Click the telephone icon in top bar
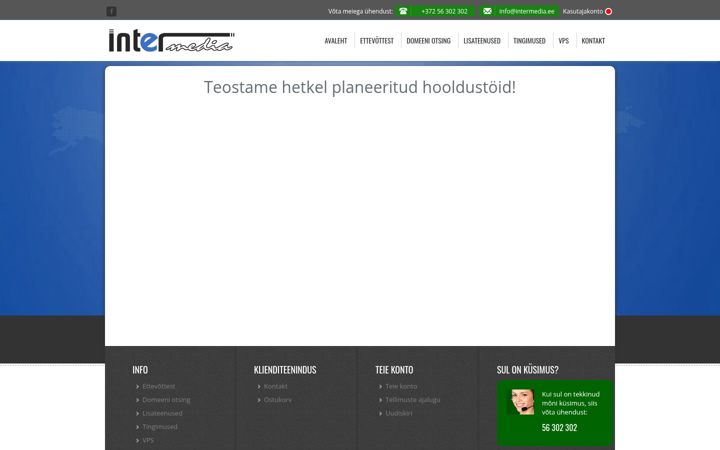This screenshot has width=720, height=450. click(x=403, y=11)
